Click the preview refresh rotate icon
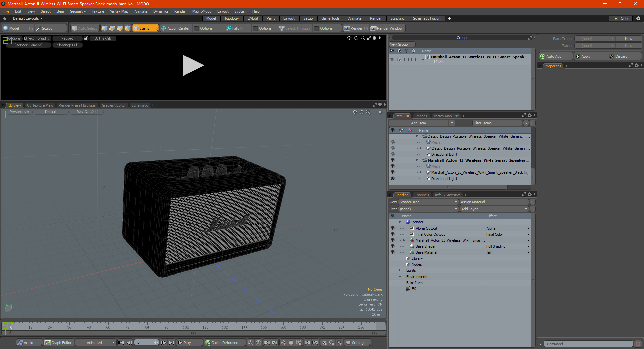 pos(356,38)
